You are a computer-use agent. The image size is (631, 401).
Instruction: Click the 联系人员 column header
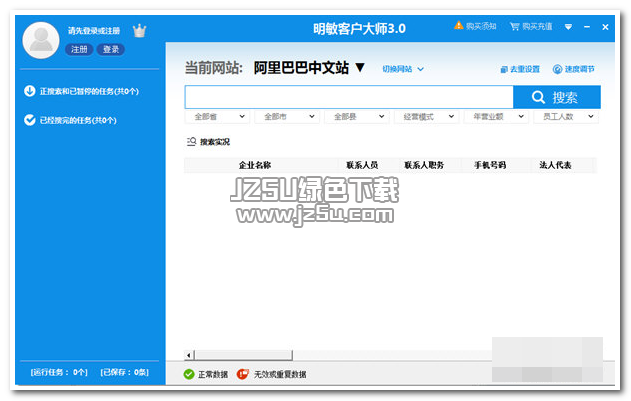click(x=362, y=165)
